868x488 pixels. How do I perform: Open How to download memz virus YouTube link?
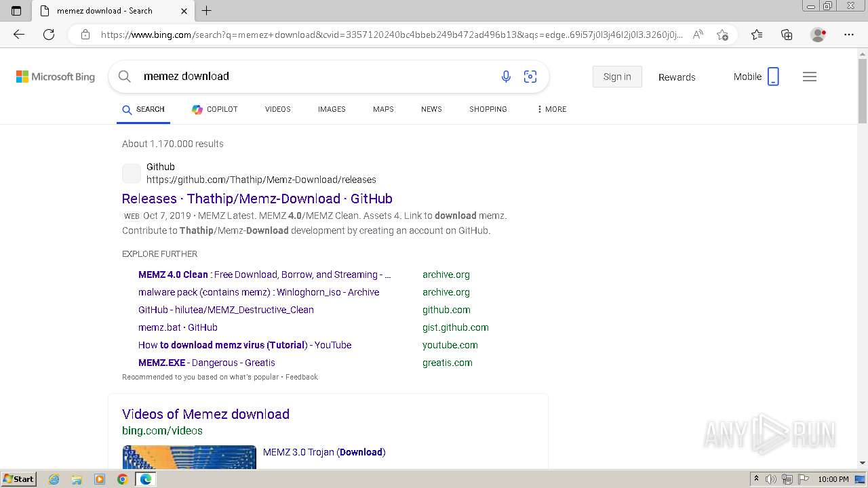245,345
